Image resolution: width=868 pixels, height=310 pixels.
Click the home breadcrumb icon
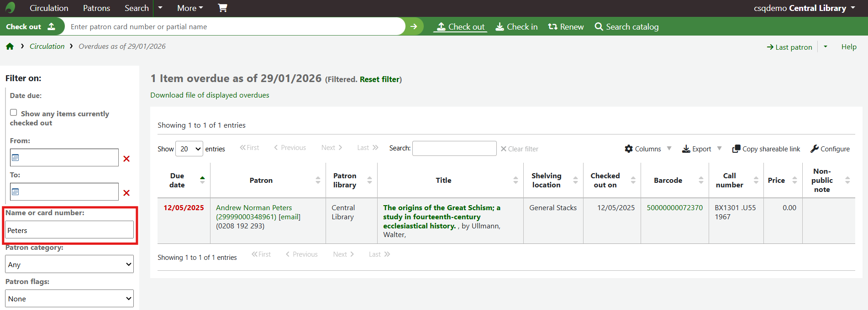coord(10,46)
